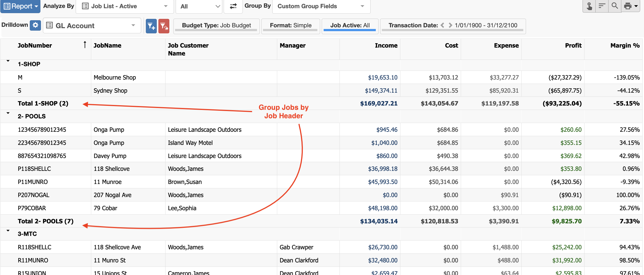Screen dimensions: 644x275
Task: Click the magnifier search icon
Action: pos(615,6)
